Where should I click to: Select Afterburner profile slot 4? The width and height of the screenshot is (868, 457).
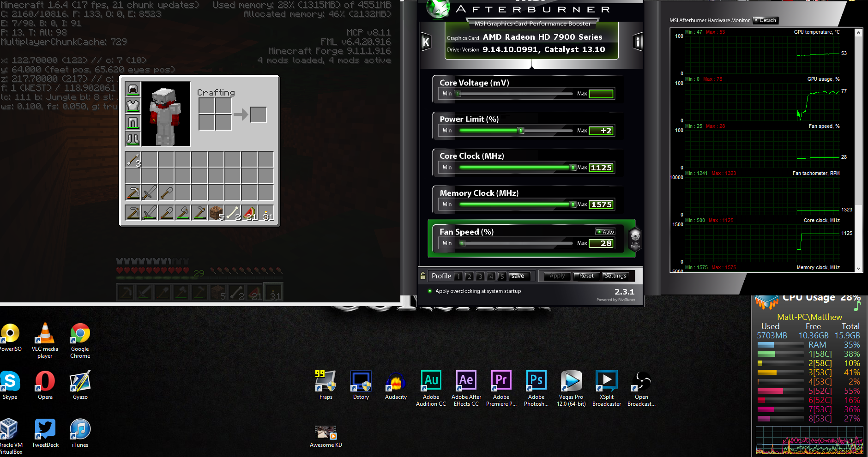point(491,277)
